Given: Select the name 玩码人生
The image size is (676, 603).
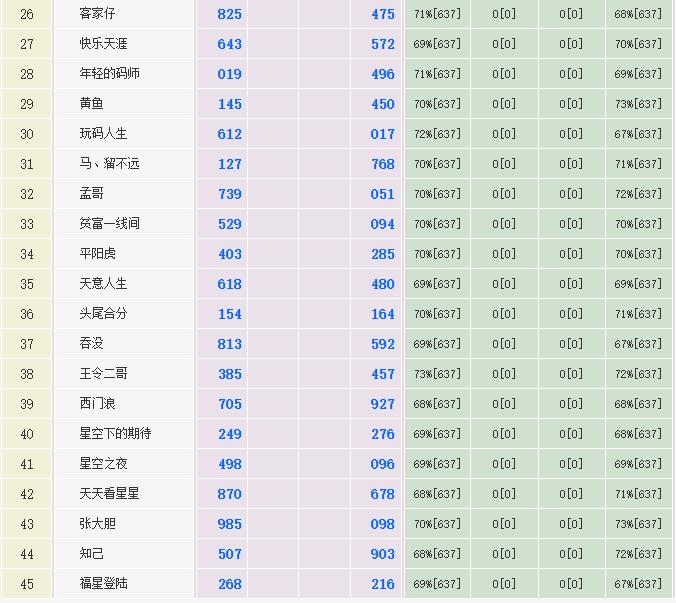Looking at the screenshot, I should tap(104, 134).
